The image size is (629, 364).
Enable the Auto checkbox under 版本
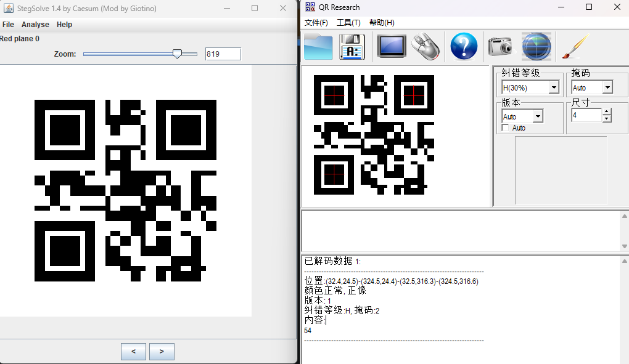coord(506,127)
